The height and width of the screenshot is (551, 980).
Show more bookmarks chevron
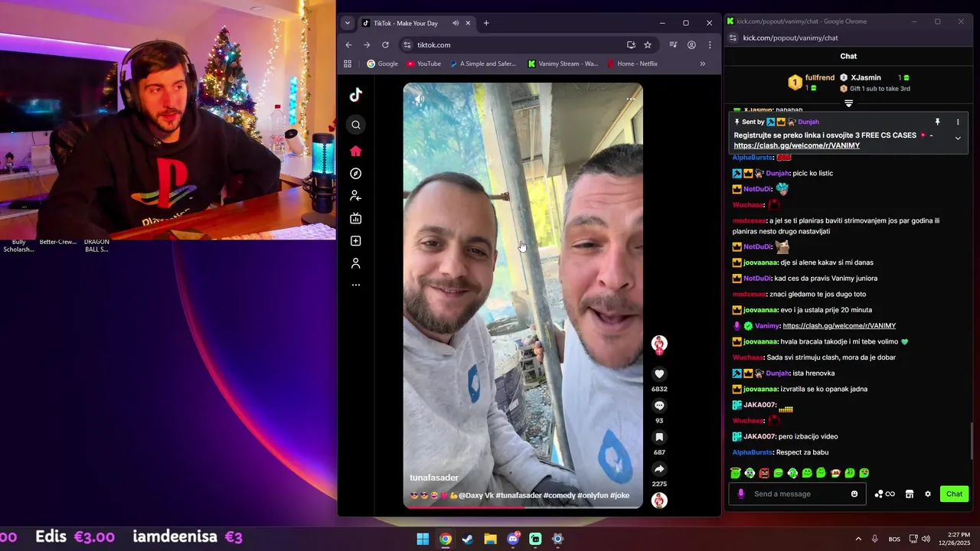pyautogui.click(x=702, y=64)
